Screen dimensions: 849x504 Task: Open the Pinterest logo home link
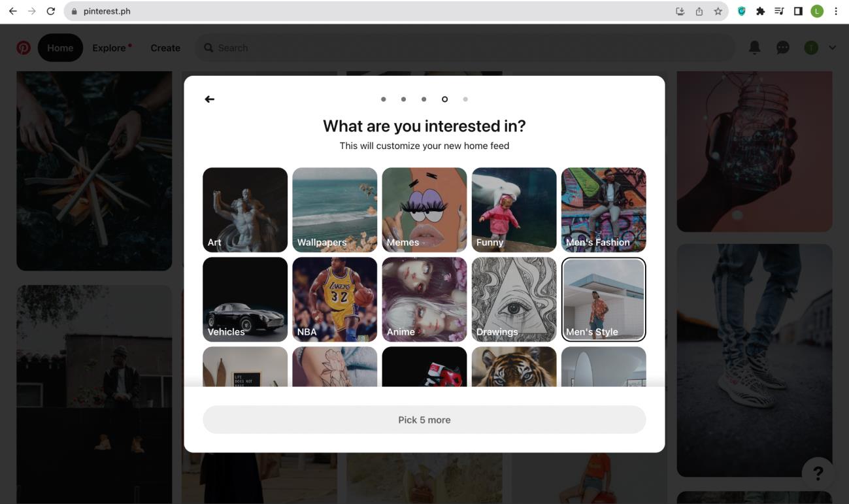point(24,48)
